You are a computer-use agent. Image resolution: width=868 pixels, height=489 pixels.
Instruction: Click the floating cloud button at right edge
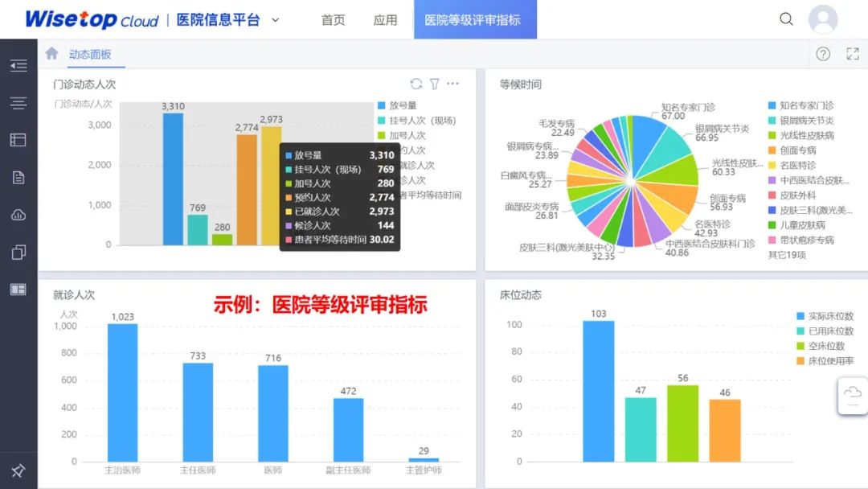(853, 396)
